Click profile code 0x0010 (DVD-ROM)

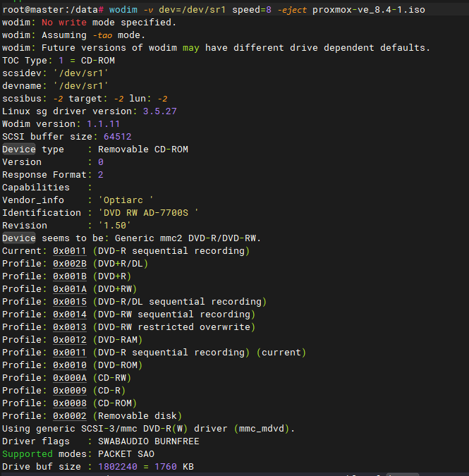coord(70,365)
